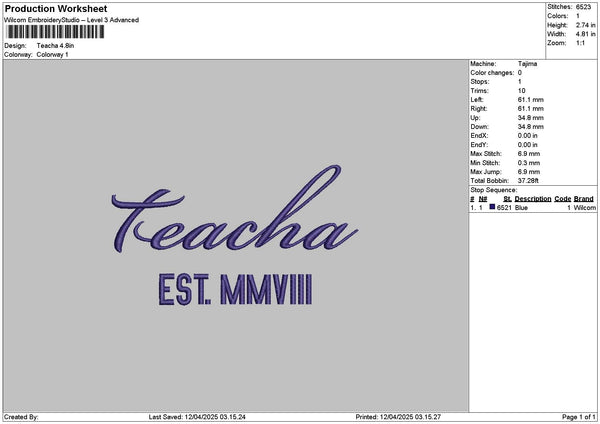Image resolution: width=600 pixels, height=424 pixels.
Task: Click the Zoom value 1:1
Action: [580, 43]
